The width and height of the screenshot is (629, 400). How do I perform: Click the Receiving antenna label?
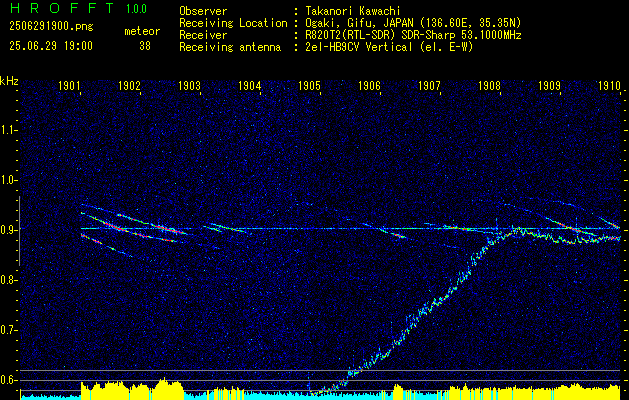(230, 47)
